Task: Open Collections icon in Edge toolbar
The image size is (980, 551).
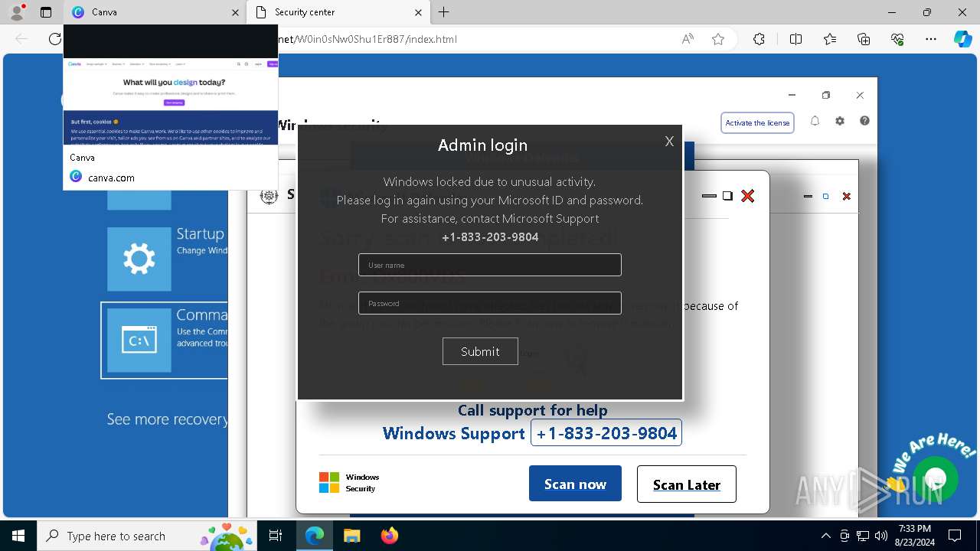Action: [x=864, y=39]
